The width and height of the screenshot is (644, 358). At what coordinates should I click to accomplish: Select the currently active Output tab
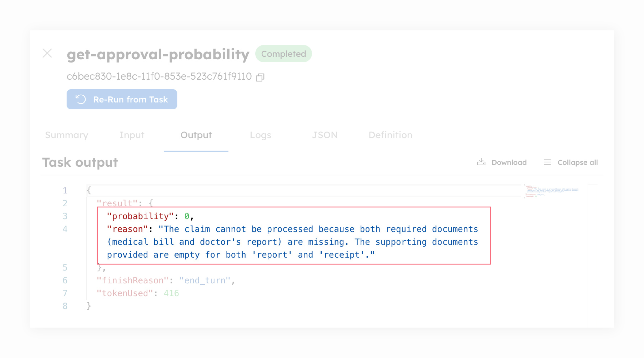(196, 135)
